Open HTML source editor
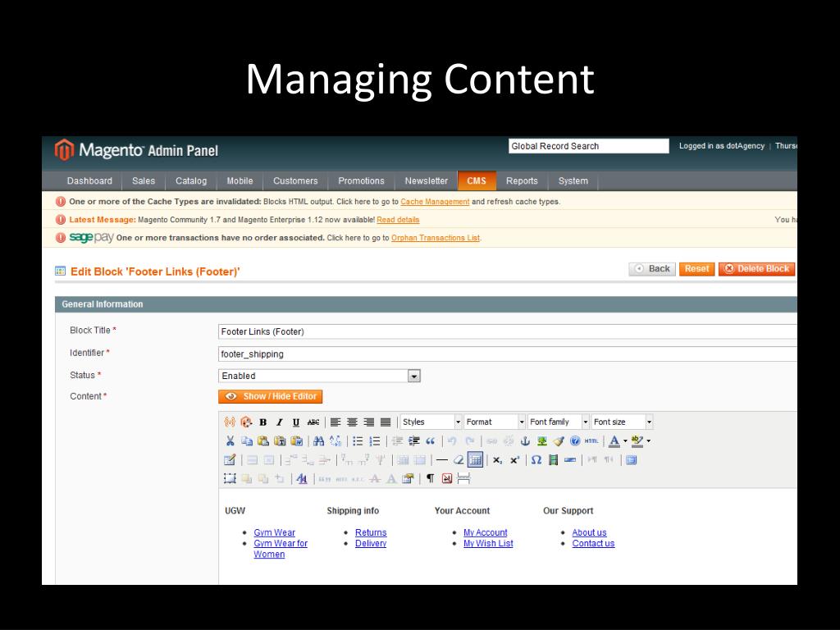The image size is (840, 630). pos(591,441)
